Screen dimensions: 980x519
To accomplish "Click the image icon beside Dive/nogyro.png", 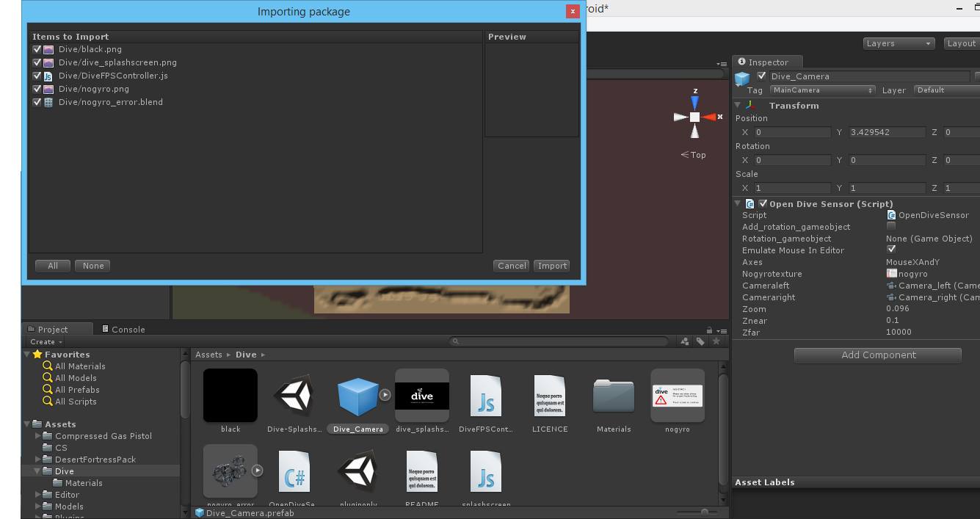I will click(x=48, y=89).
